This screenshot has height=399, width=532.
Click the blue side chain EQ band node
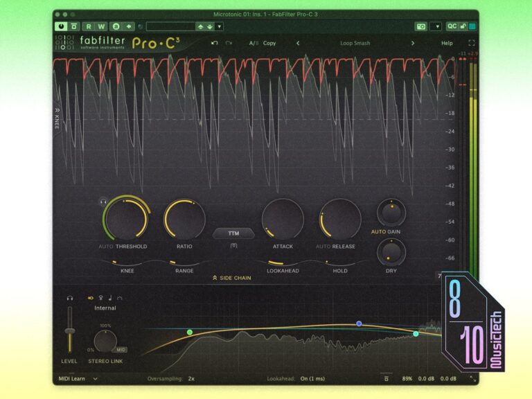[359, 323]
